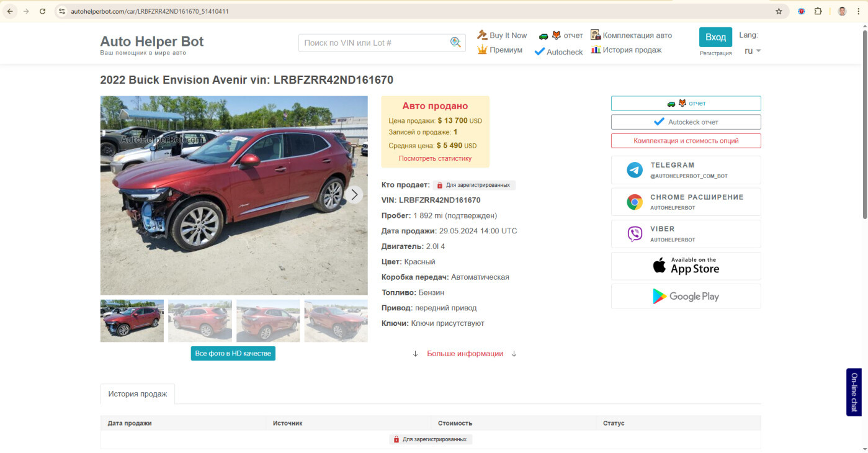The width and height of the screenshot is (868, 453).
Task: Click the отчет button in right sidebar
Action: pyautogui.click(x=686, y=104)
